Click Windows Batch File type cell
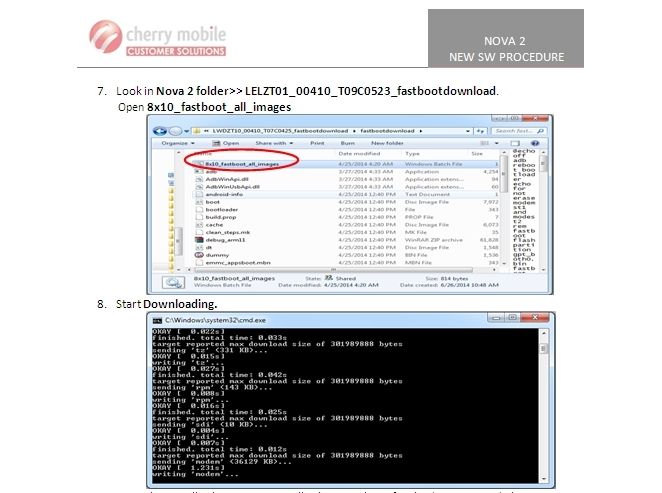The height and width of the screenshot is (493, 662). point(433,164)
